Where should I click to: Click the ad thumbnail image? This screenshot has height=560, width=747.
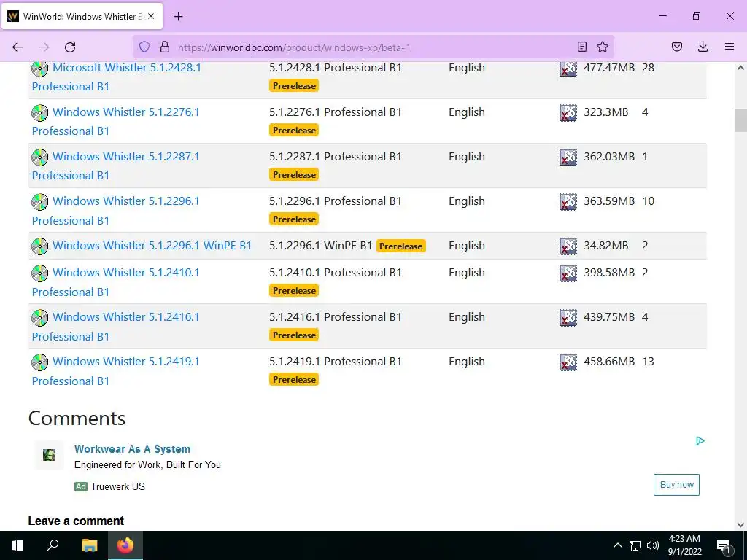[x=49, y=455]
